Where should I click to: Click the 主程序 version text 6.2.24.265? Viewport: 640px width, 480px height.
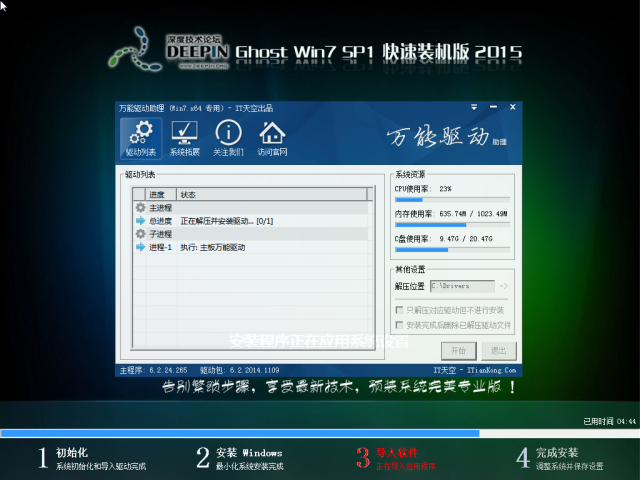[168, 370]
